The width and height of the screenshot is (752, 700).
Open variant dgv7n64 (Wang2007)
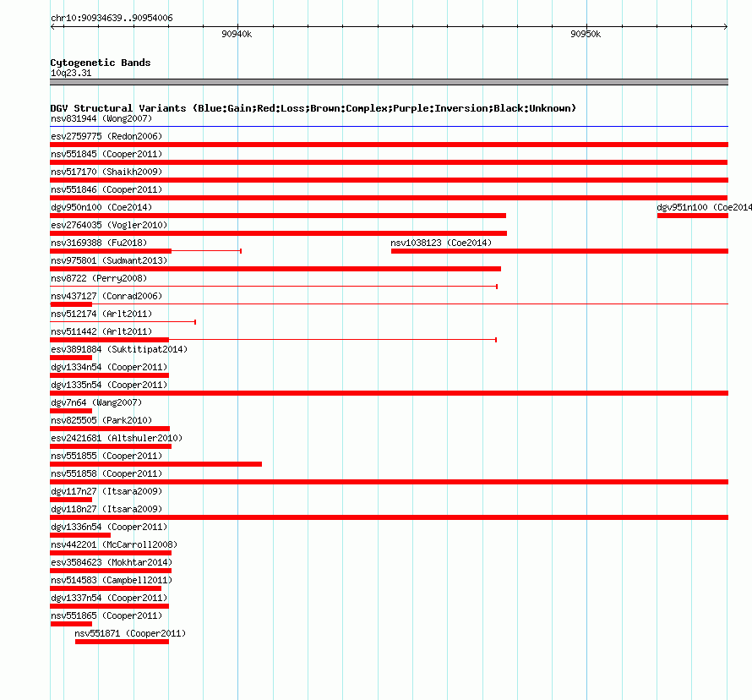[96, 402]
